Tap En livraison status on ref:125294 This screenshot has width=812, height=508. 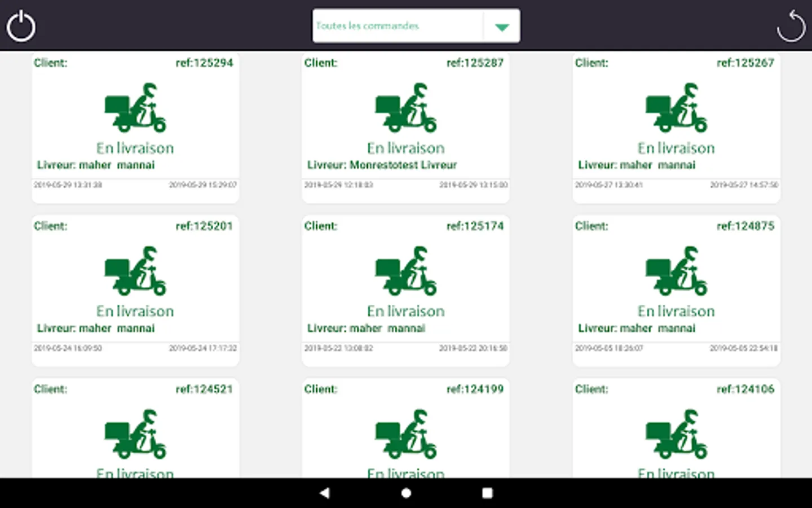point(135,148)
